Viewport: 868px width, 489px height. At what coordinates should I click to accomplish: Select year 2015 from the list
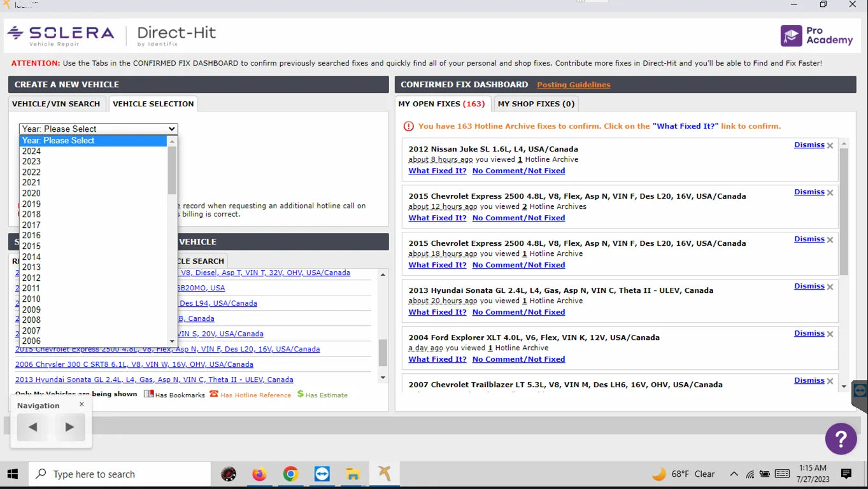pyautogui.click(x=31, y=246)
